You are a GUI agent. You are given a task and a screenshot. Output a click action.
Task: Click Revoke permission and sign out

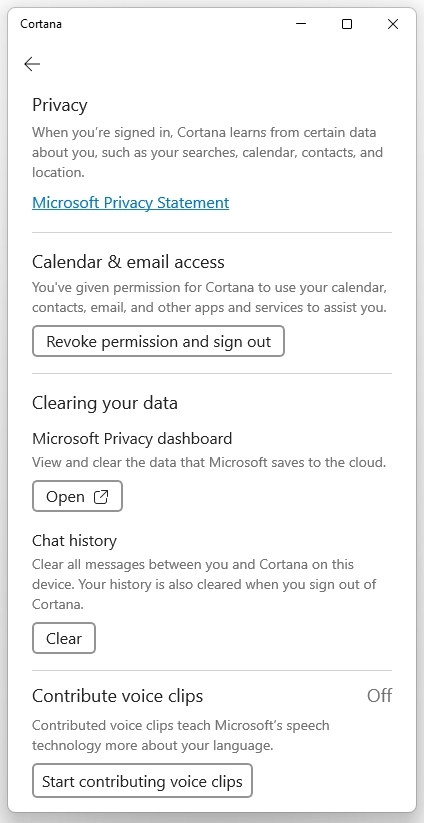pyautogui.click(x=158, y=341)
